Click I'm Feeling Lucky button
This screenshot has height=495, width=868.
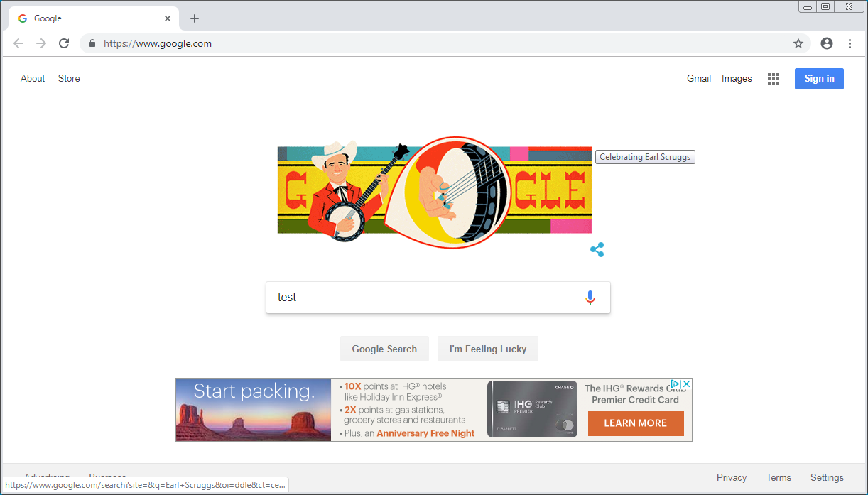(488, 349)
